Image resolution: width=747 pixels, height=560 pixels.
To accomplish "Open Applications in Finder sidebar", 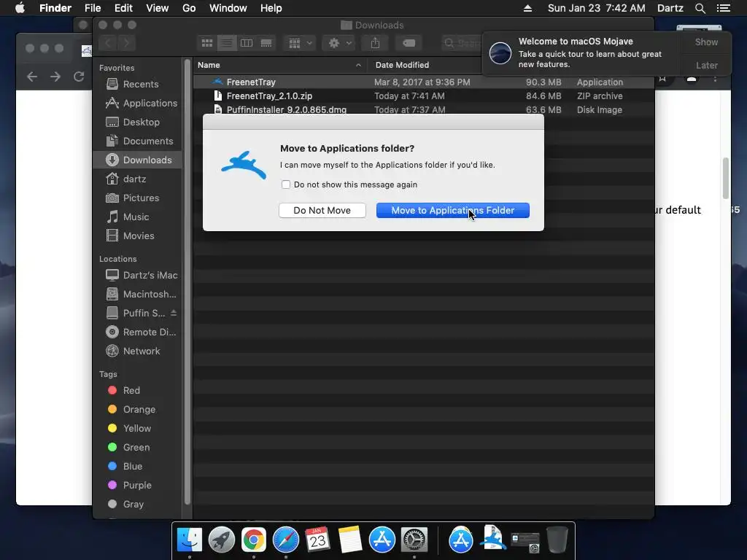I will 138,104.
